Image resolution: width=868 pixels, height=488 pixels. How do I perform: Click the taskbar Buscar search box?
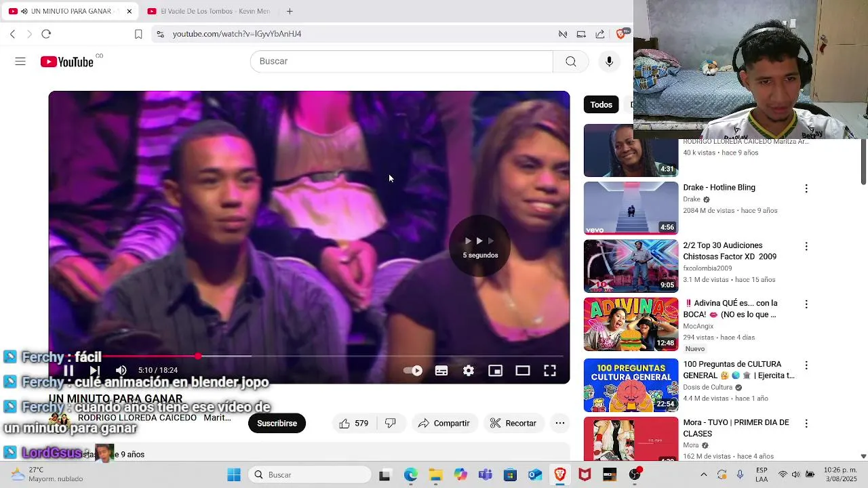pyautogui.click(x=310, y=475)
